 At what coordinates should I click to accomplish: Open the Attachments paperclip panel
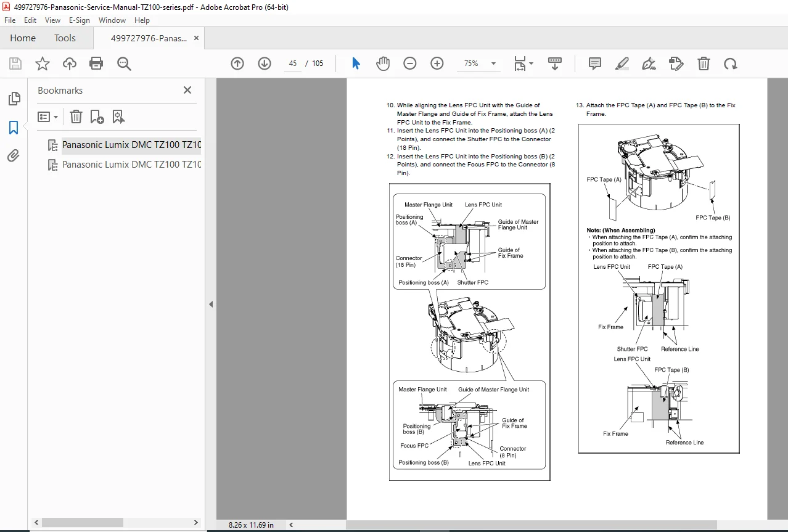tap(14, 156)
